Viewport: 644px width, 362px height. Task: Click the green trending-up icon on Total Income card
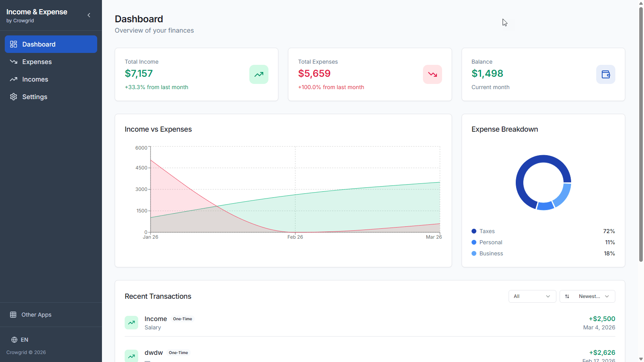[x=258, y=74]
